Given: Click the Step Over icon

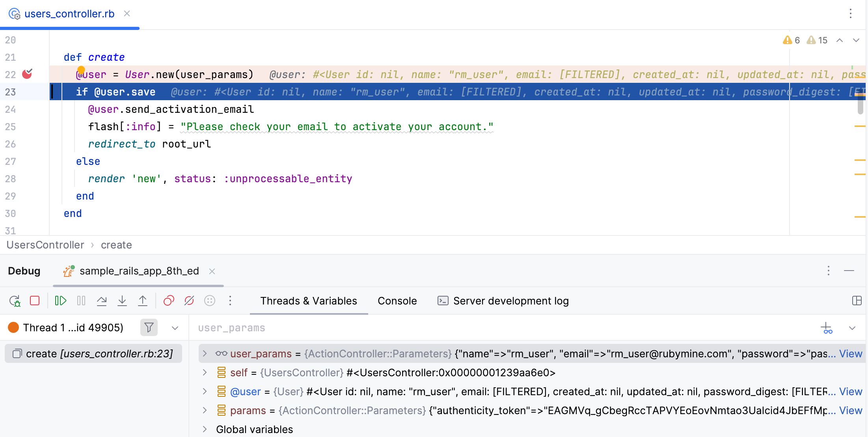Looking at the screenshot, I should pyautogui.click(x=102, y=301).
